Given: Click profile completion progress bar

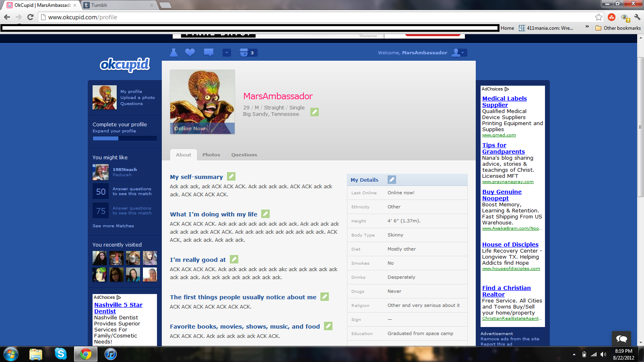Looking at the screenshot, I should click(125, 138).
